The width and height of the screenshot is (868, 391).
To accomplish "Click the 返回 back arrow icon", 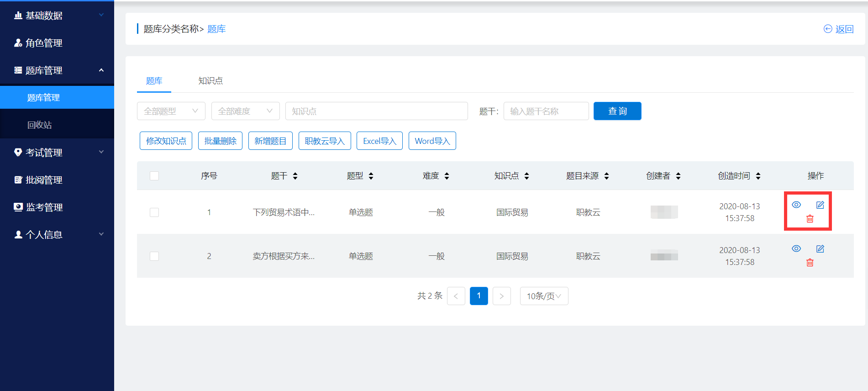I will [x=828, y=29].
